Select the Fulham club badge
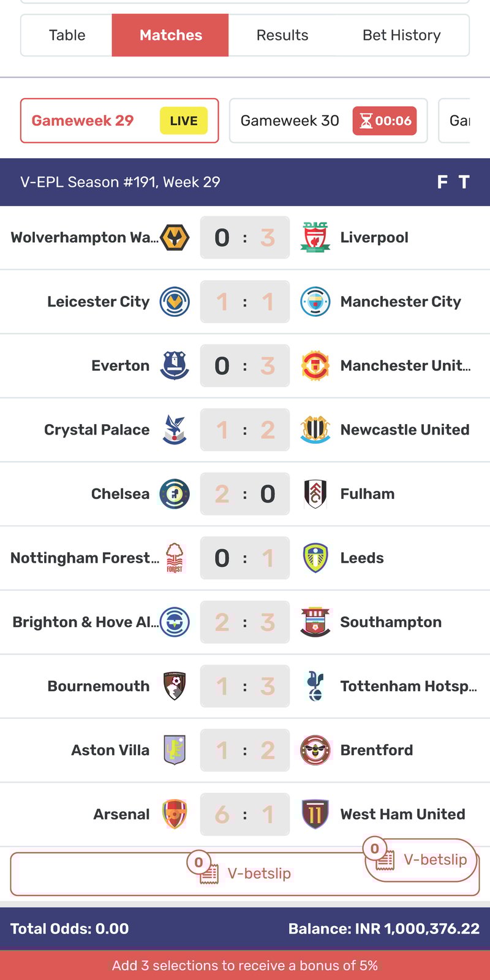490x980 pixels. point(315,494)
